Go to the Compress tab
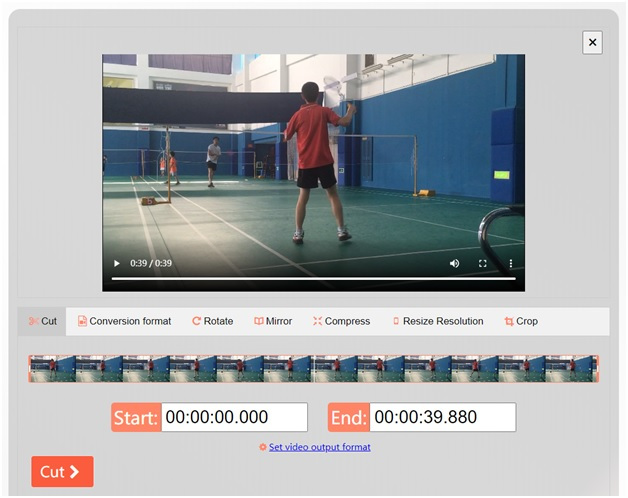Viewport: 628px width, 498px height. (342, 321)
